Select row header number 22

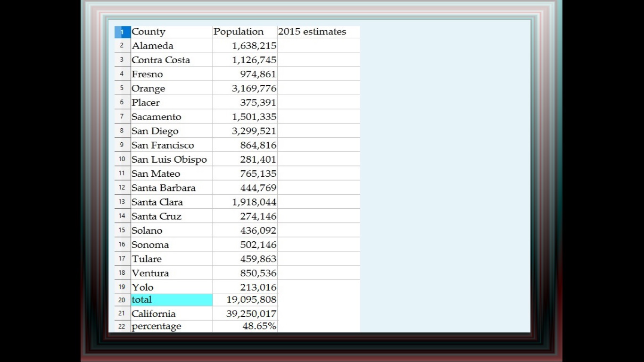[122, 326]
